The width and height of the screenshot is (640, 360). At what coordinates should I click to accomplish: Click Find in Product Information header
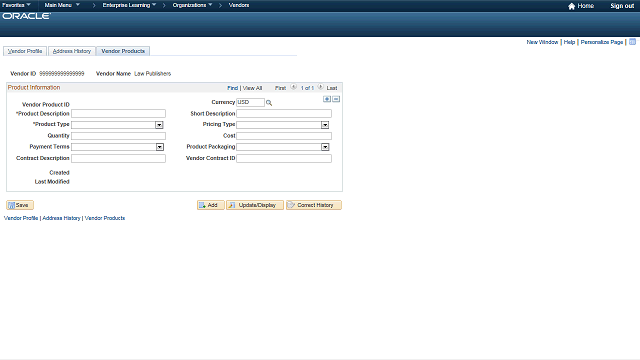tap(232, 88)
